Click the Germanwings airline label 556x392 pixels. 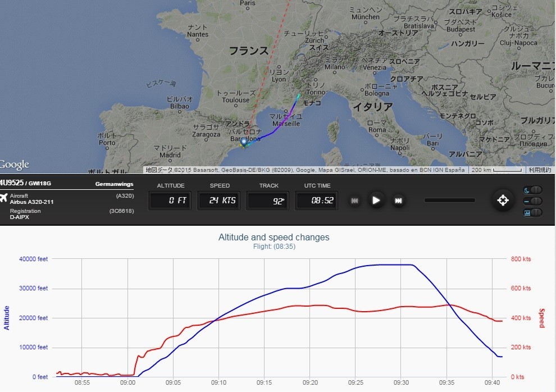(115, 184)
